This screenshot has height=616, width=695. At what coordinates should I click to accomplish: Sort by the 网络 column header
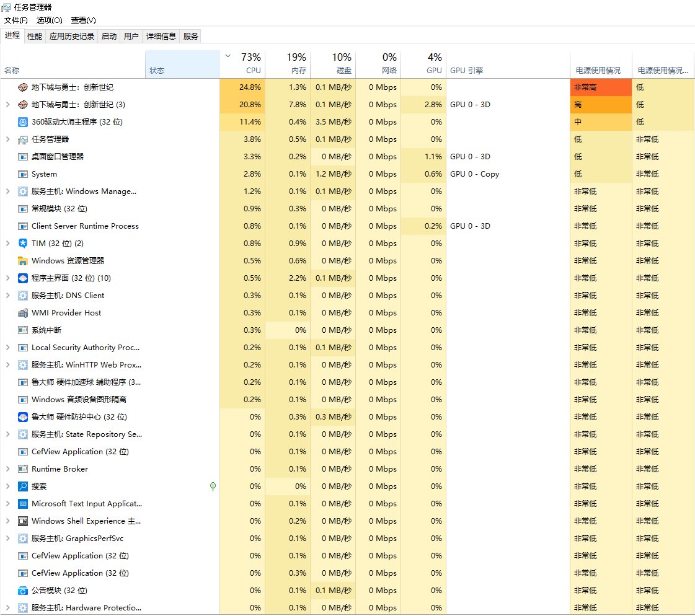[x=378, y=64]
